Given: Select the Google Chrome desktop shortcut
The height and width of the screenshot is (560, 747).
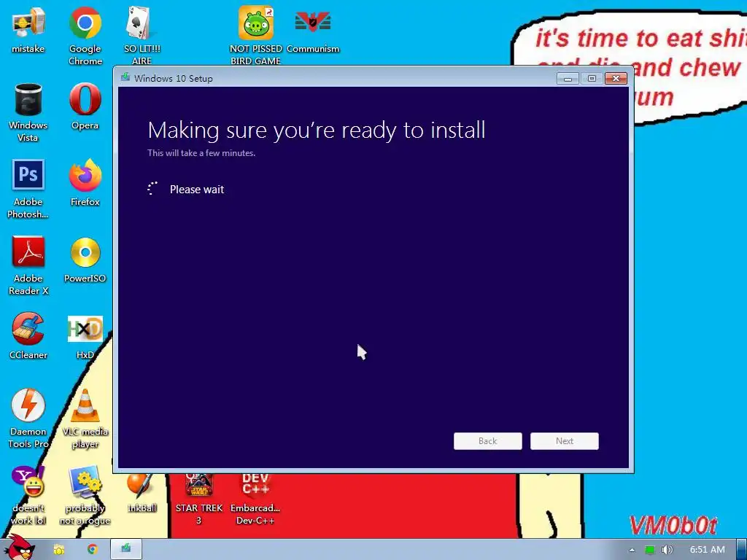Looking at the screenshot, I should point(85,36).
